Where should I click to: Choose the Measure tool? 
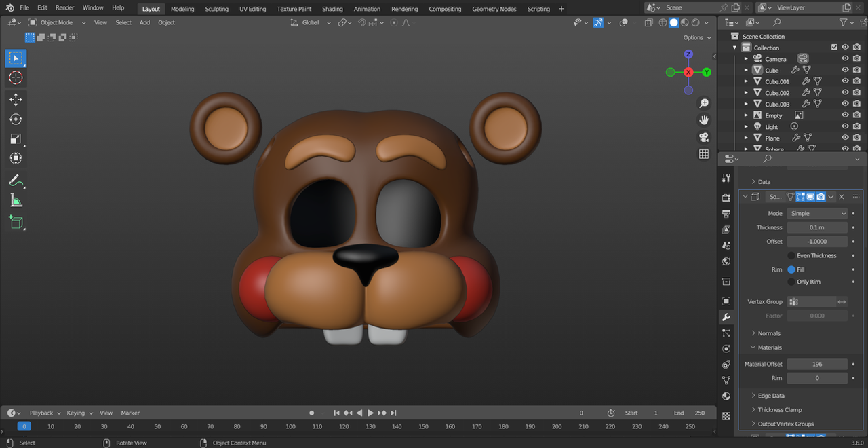pyautogui.click(x=16, y=200)
